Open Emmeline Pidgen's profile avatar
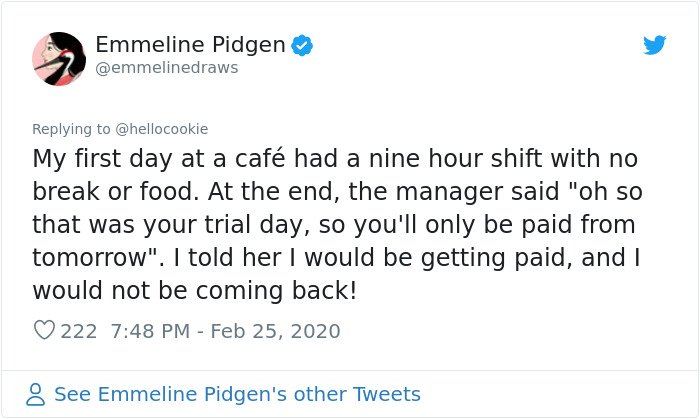 click(x=59, y=58)
